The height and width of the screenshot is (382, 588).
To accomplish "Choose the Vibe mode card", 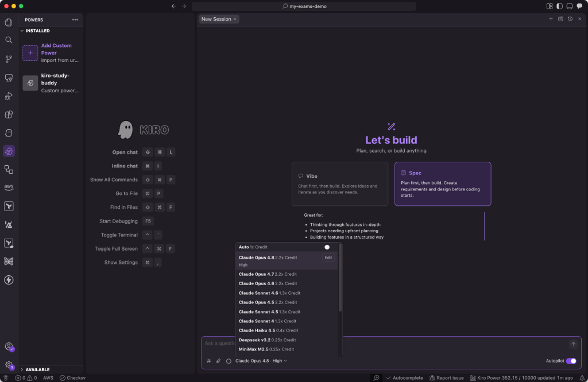I will [x=340, y=184].
